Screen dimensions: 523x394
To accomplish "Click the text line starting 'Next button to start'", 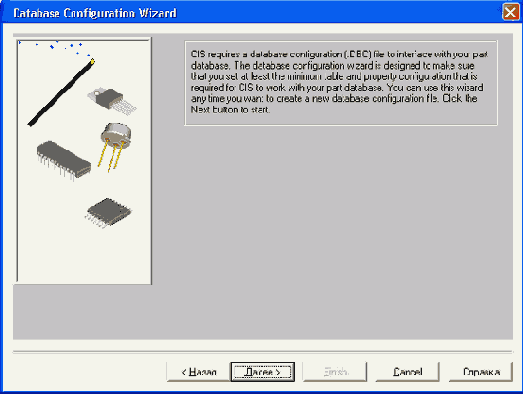I will [230, 110].
